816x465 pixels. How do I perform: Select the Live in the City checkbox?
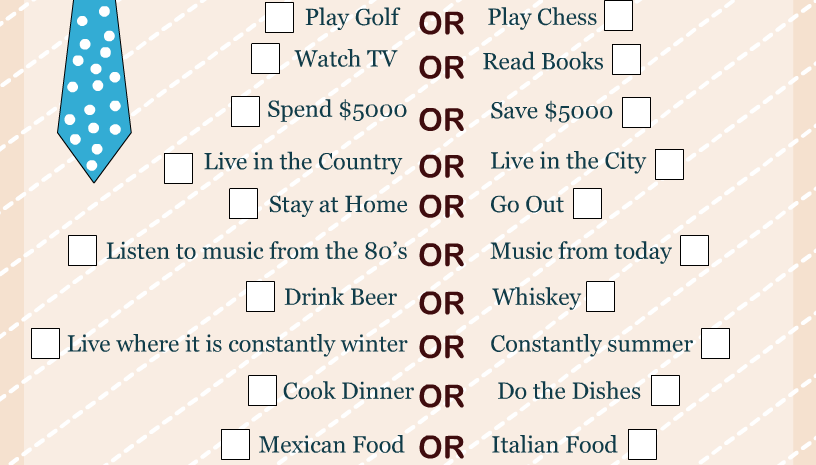pyautogui.click(x=669, y=164)
